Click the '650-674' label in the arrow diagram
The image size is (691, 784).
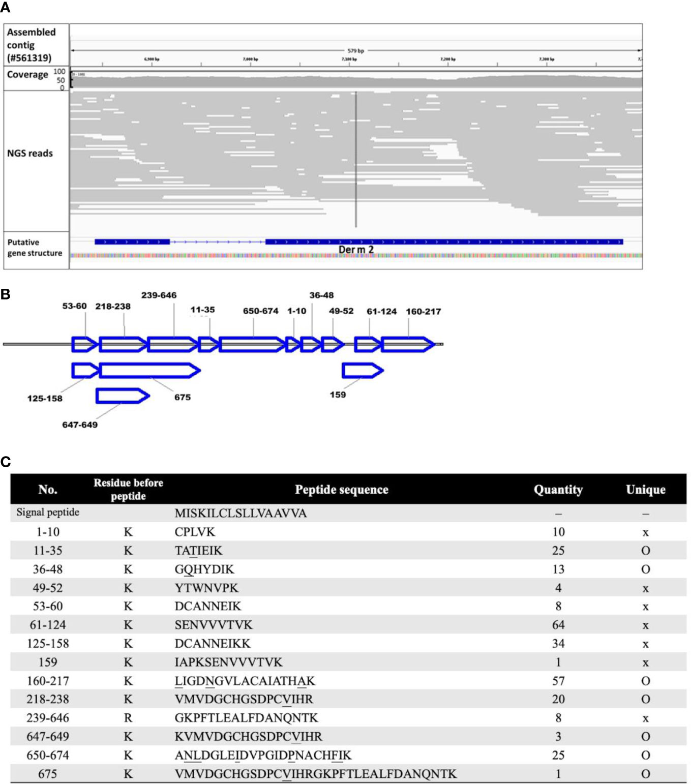[260, 311]
